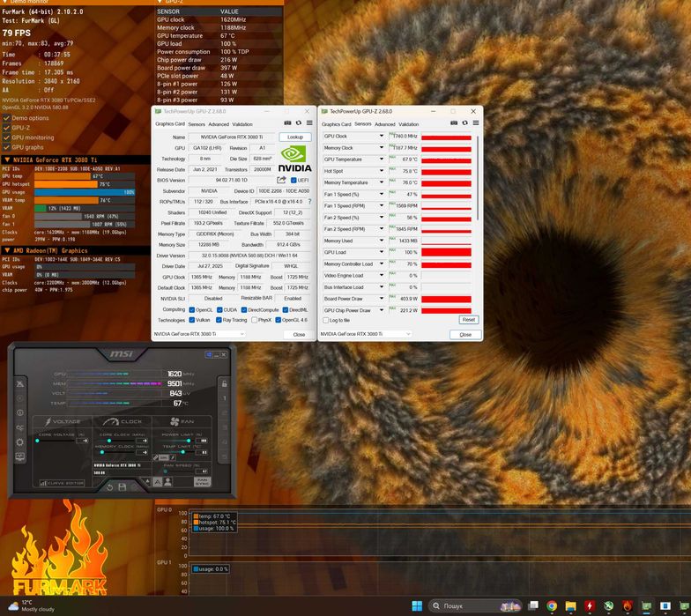The width and height of the screenshot is (691, 616).
Task: Open hamburger menu in left GPU-Z
Action: (x=309, y=123)
